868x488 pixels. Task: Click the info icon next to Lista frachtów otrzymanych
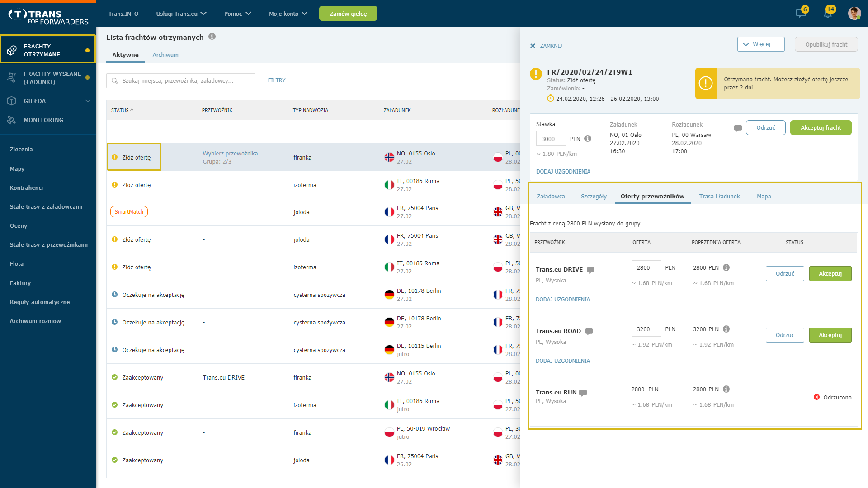pyautogui.click(x=212, y=37)
